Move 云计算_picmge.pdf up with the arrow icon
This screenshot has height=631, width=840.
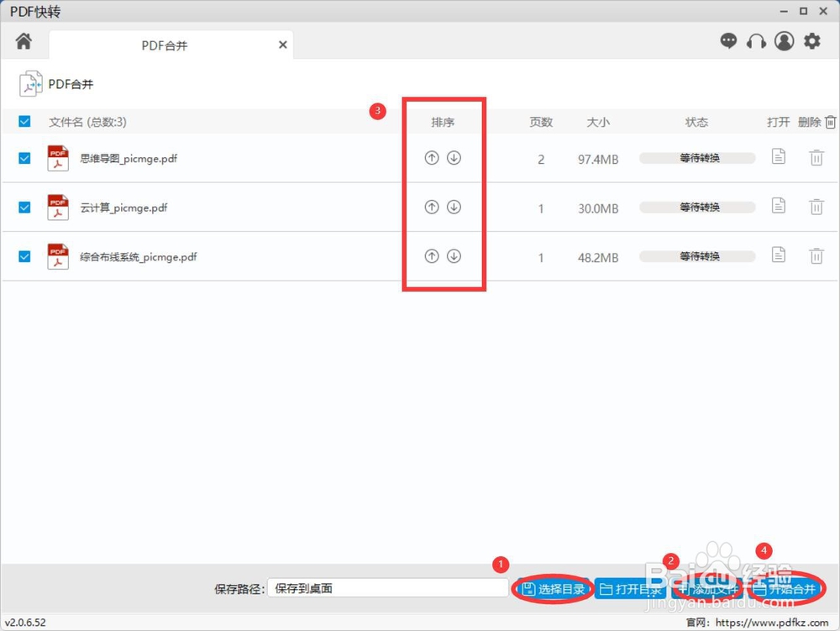(432, 207)
